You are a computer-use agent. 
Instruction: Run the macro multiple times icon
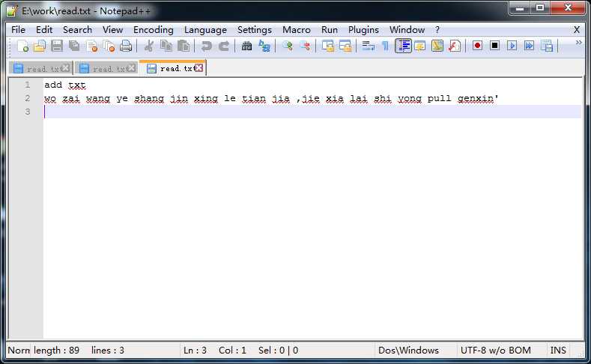(529, 46)
